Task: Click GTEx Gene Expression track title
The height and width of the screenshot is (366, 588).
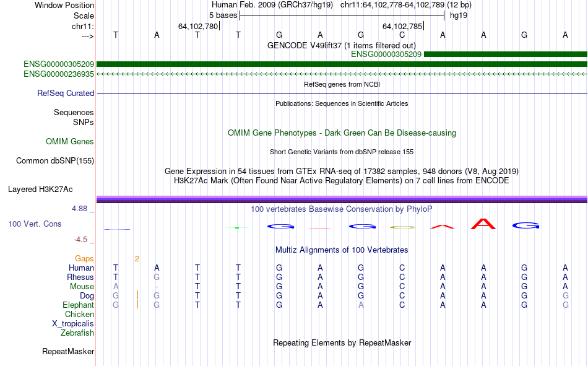Action: click(x=342, y=171)
